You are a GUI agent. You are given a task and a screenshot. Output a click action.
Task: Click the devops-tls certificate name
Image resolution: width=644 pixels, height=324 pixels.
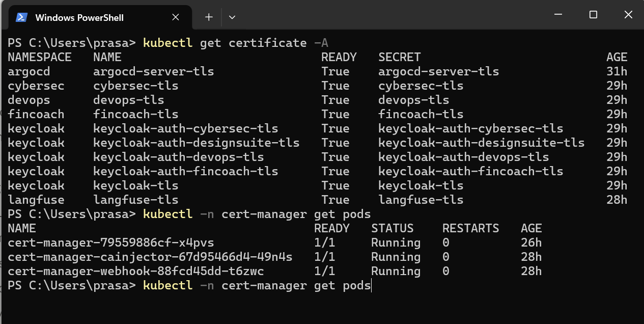pos(129,100)
